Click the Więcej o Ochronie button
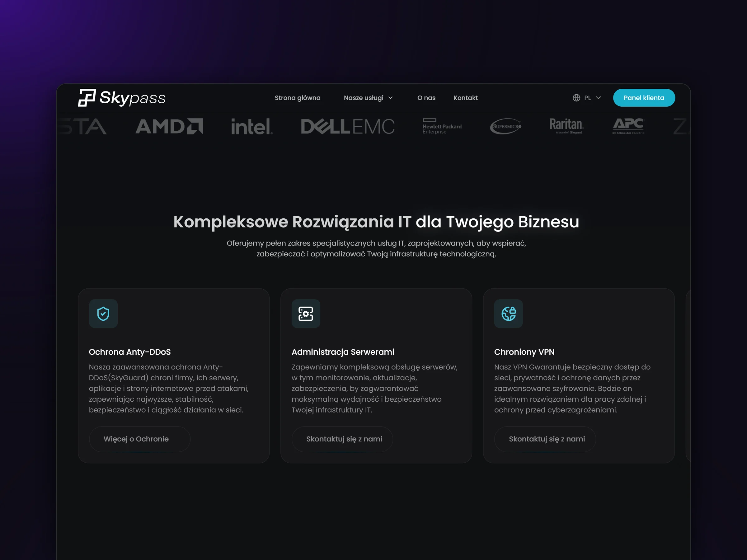The image size is (747, 560). 139,439
